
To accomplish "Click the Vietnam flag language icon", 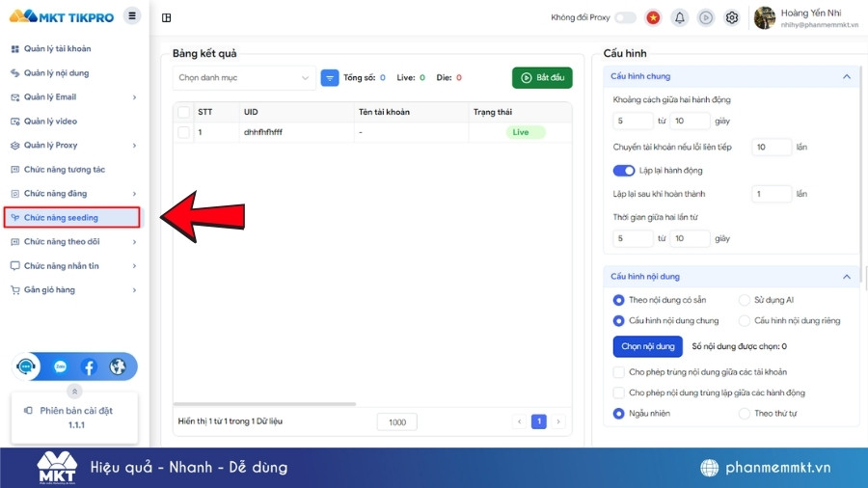I will coord(653,17).
